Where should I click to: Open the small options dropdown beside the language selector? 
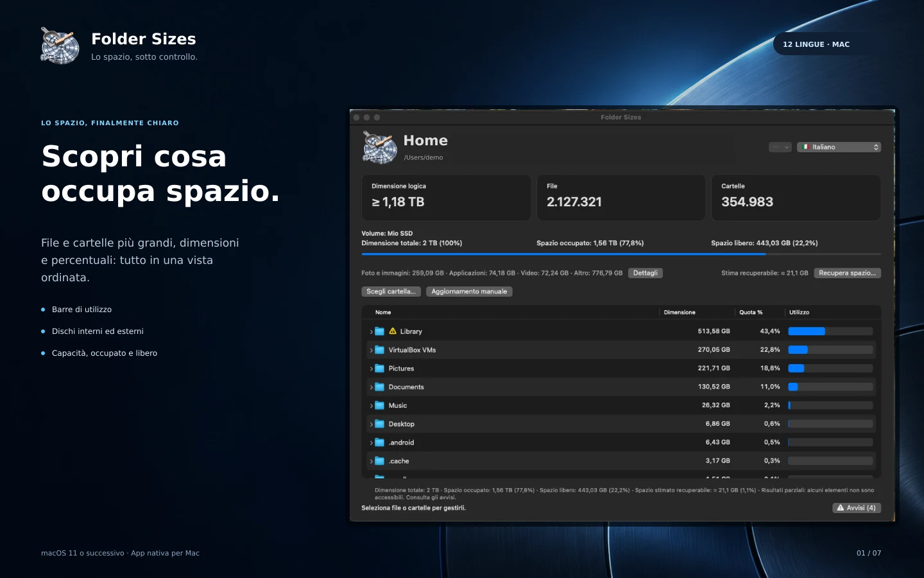point(780,147)
